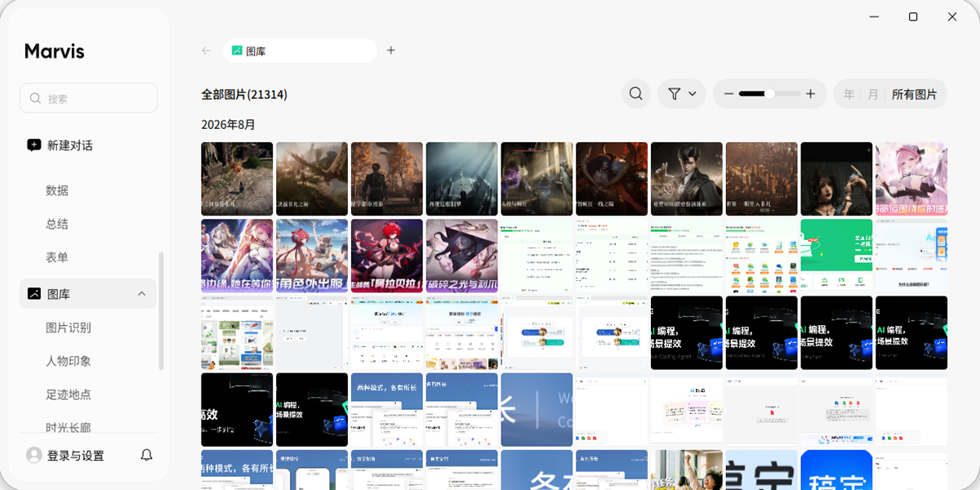
Task: Open the 表单 sidebar item
Action: pos(57,257)
